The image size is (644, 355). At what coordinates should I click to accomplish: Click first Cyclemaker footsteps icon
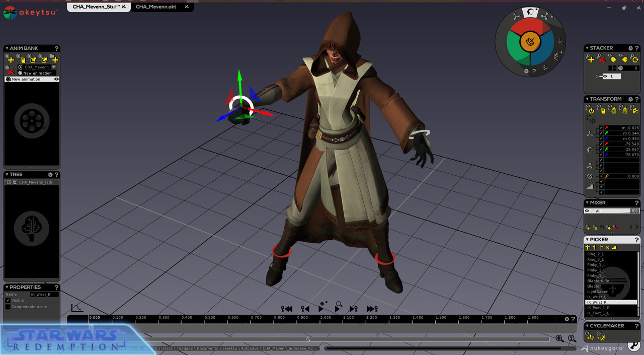point(590,336)
